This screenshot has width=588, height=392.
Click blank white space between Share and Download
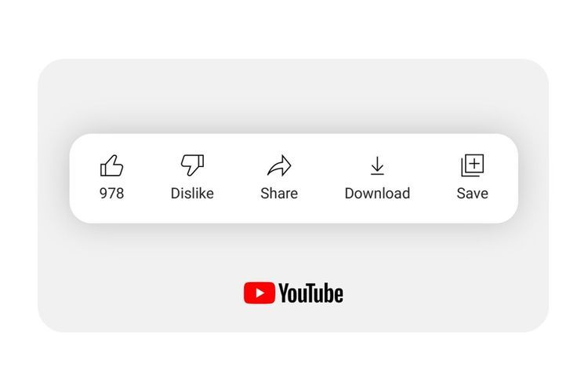click(x=321, y=178)
